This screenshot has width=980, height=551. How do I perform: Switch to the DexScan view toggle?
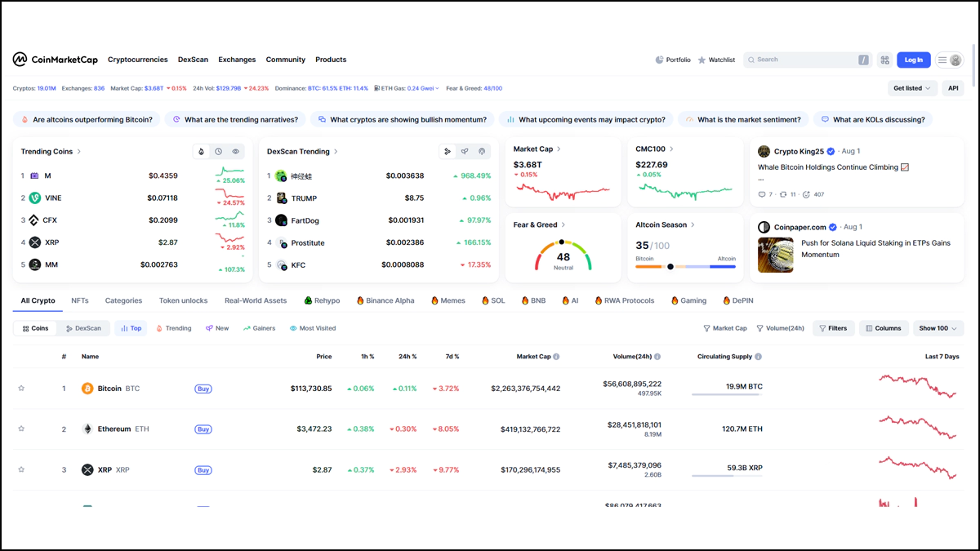coord(83,328)
